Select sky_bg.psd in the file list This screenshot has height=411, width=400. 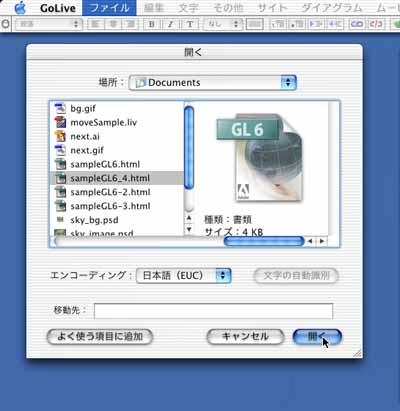116,220
